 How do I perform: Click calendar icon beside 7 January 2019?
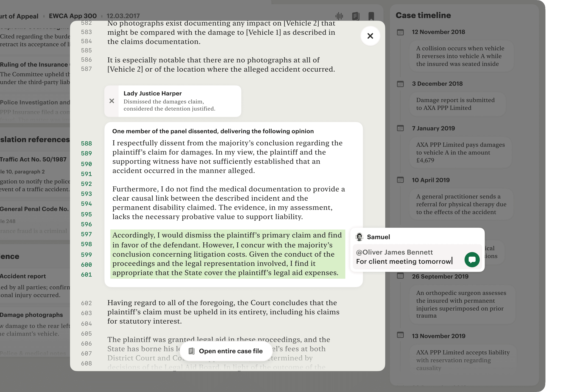400,128
